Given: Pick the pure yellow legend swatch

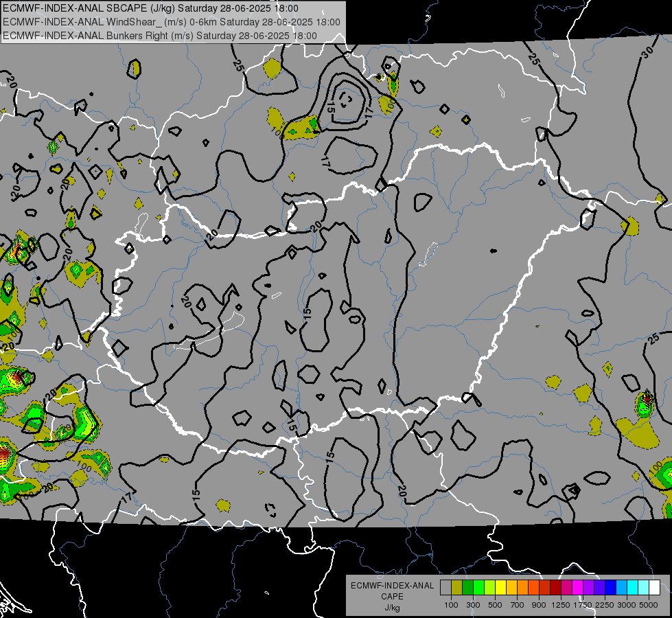Looking at the screenshot, I should (x=500, y=587).
